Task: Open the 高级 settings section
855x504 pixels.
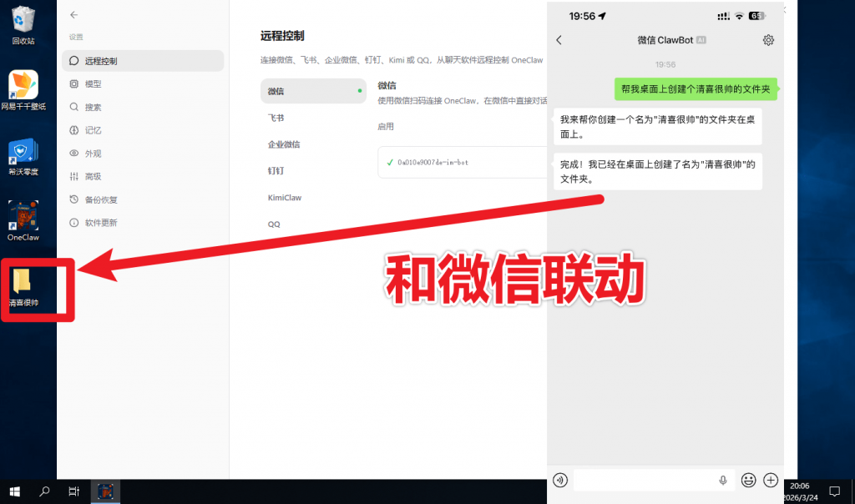Action: click(x=143, y=177)
